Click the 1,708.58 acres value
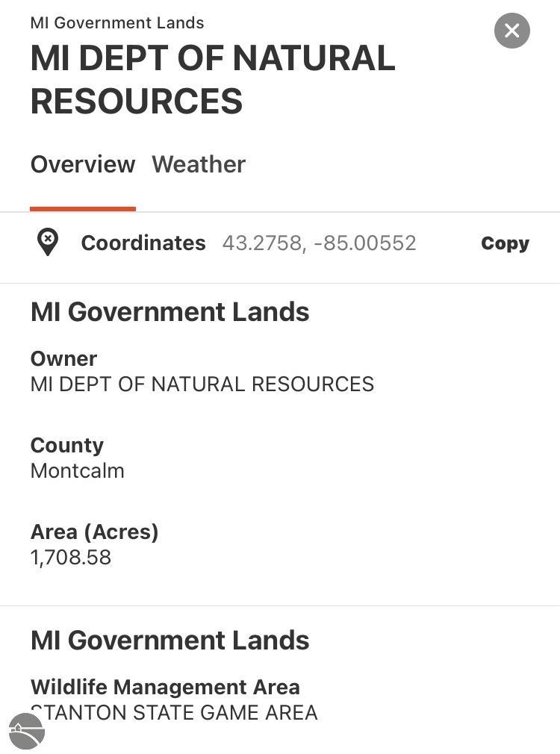The width and height of the screenshot is (560, 754). click(71, 558)
